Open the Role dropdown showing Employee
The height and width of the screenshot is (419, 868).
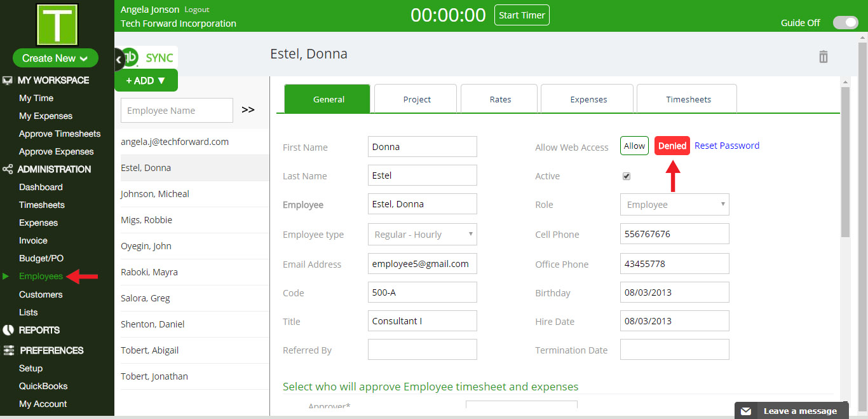click(x=675, y=205)
